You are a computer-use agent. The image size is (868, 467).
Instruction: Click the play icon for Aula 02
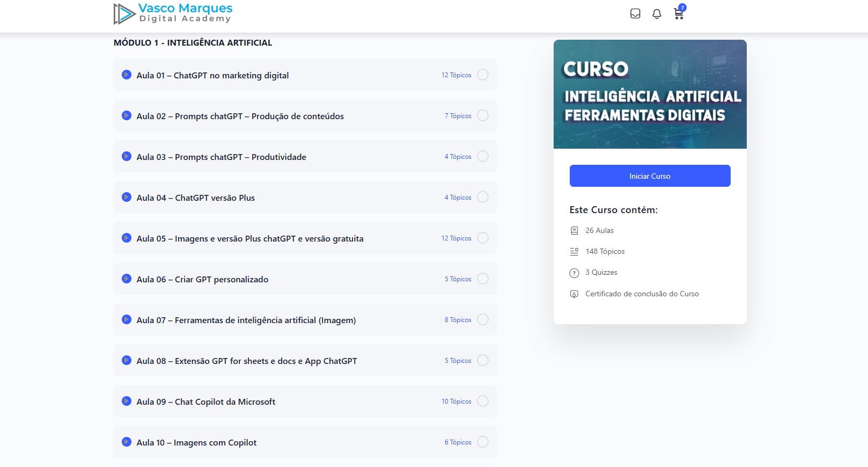(x=127, y=115)
